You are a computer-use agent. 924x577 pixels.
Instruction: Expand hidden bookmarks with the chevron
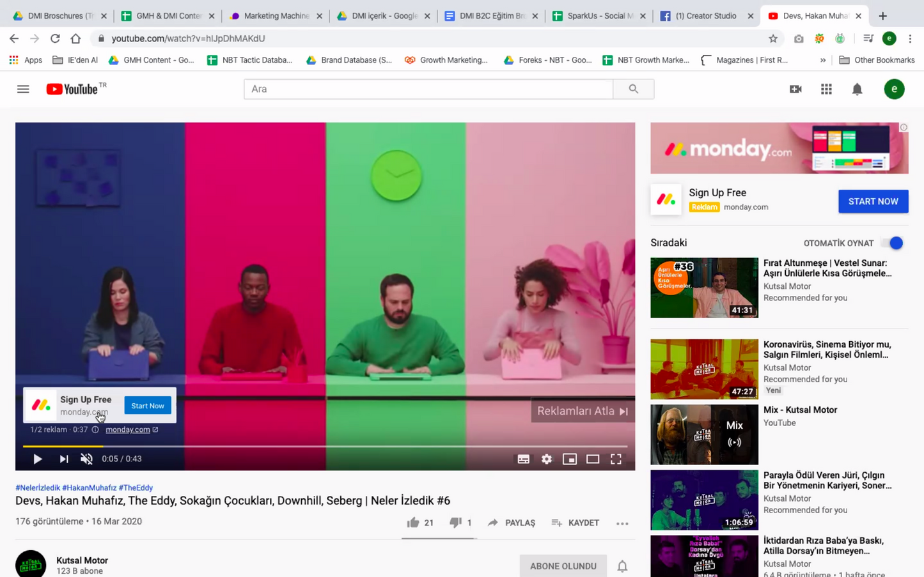click(823, 60)
